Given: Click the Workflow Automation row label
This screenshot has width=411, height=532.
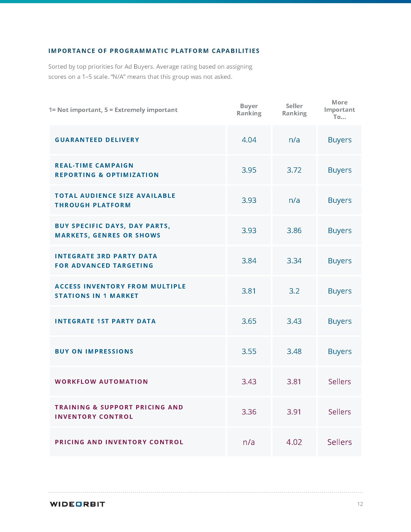Looking at the screenshot, I should coord(101,381).
